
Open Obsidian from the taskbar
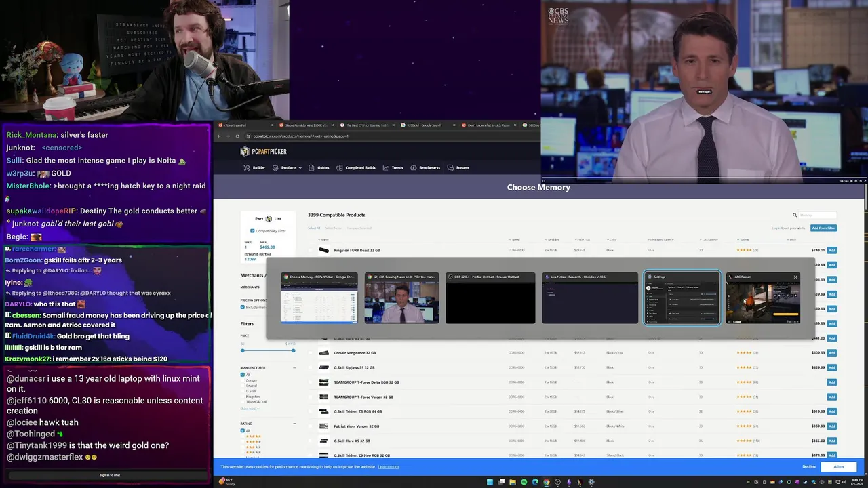pos(569,482)
